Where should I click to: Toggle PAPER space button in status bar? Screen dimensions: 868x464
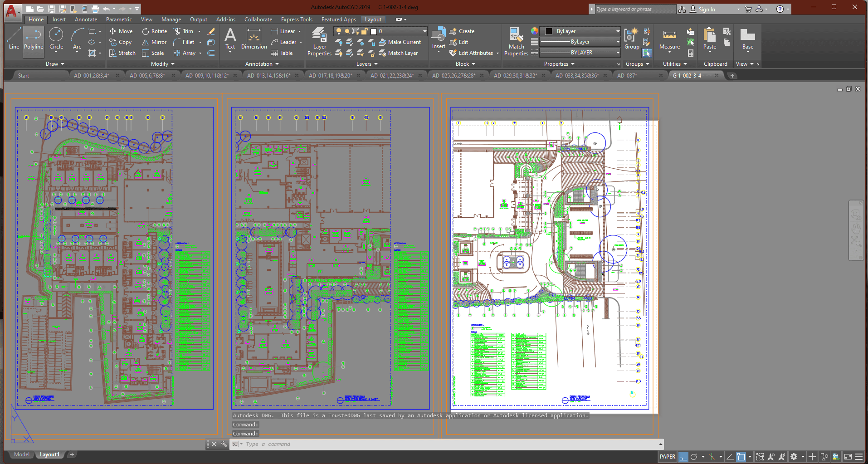click(x=667, y=457)
